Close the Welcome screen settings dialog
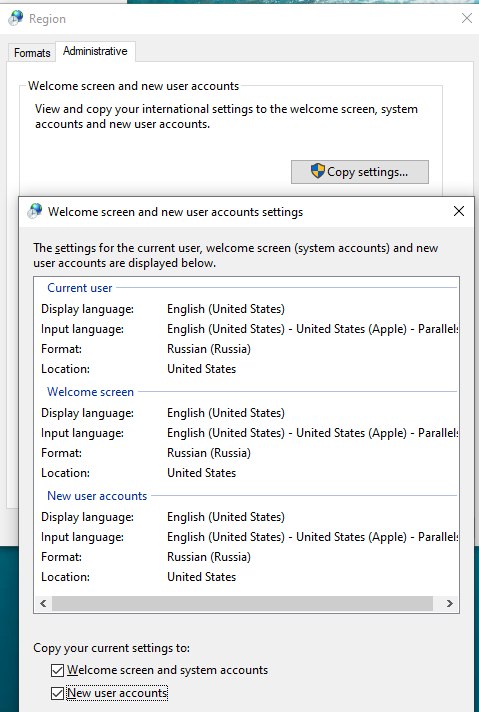The image size is (479, 712). tap(459, 211)
